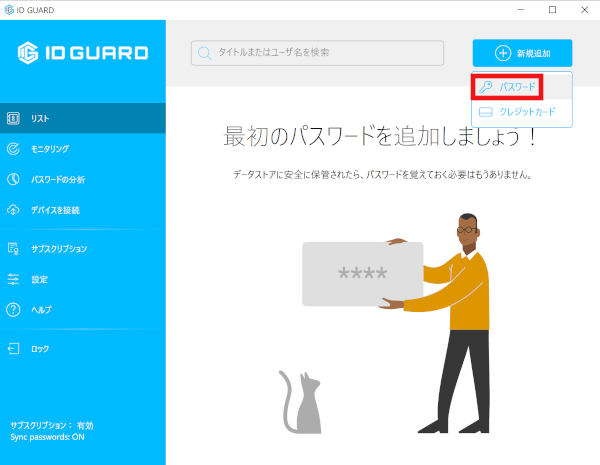Select the デバイスを接続 cloud icon
Viewport: 600px width, 465px height.
[x=13, y=210]
